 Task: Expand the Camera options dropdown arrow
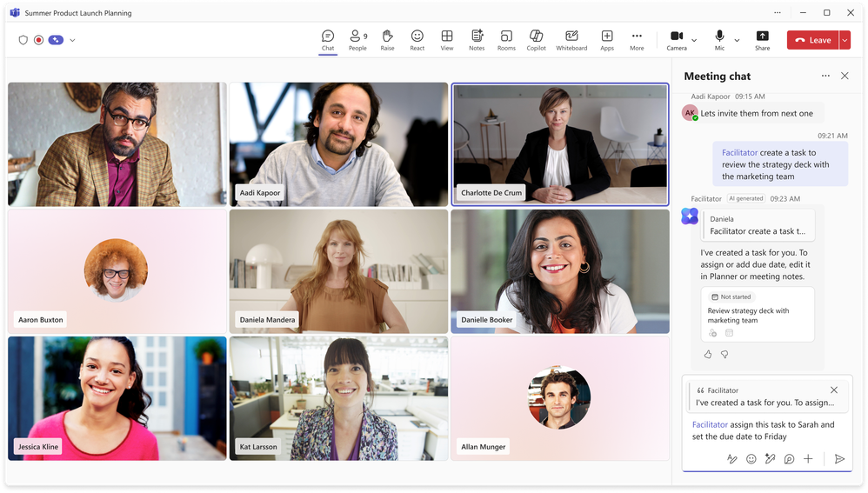tap(694, 40)
